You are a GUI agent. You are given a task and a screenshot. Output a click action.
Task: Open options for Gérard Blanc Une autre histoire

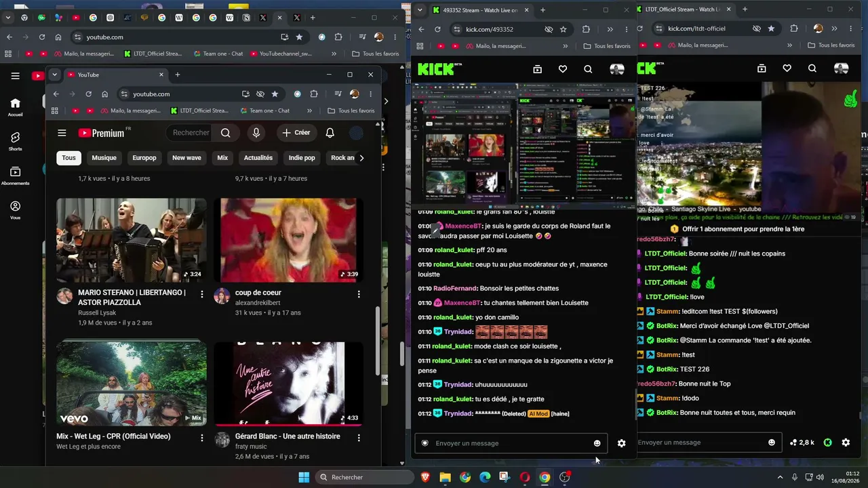tap(359, 438)
